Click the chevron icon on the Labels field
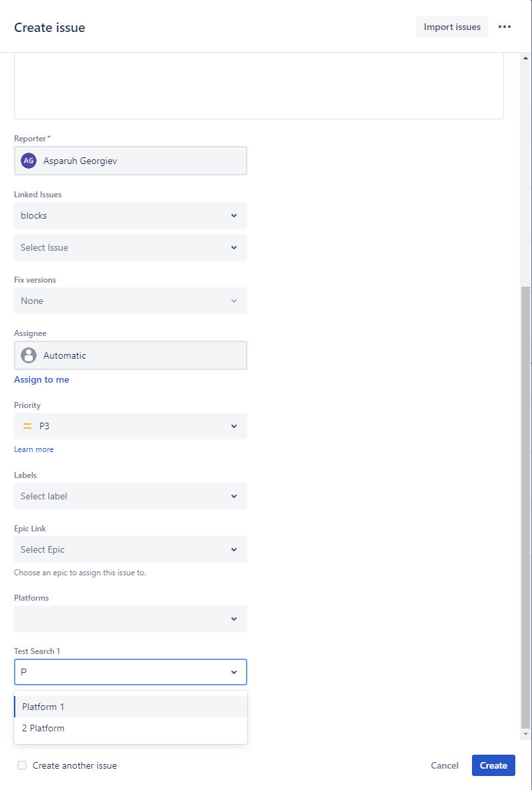532x790 pixels. tap(234, 496)
